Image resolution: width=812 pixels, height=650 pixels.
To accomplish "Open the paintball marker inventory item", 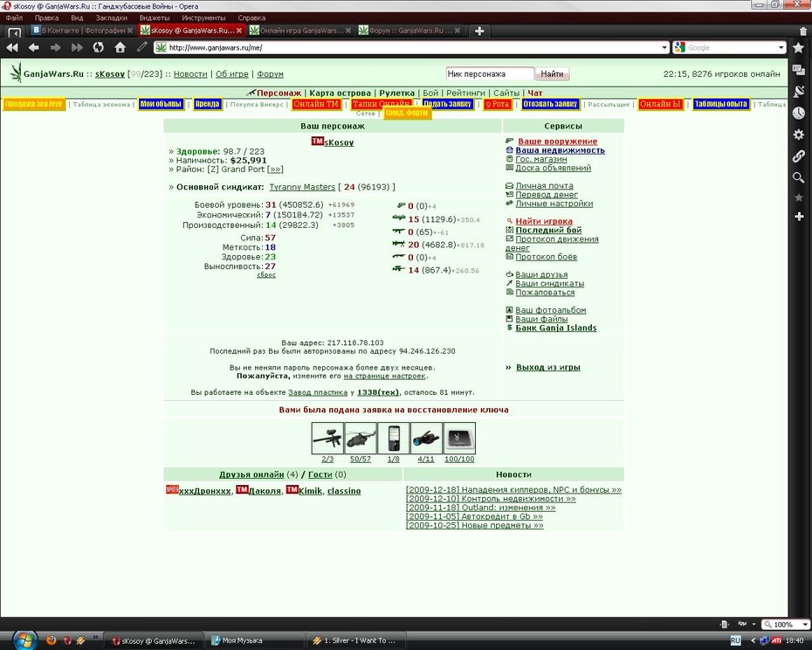I will (x=327, y=439).
